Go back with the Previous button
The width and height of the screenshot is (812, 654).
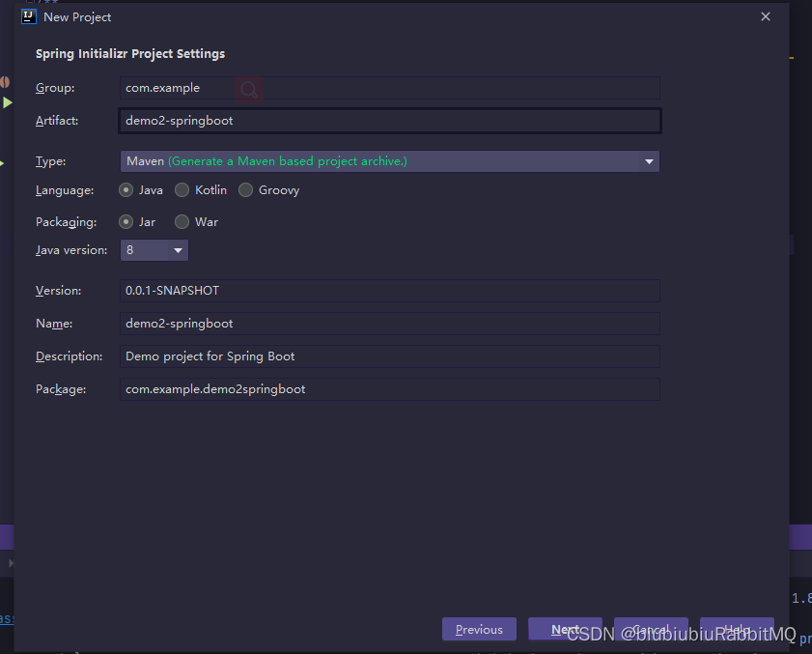click(479, 629)
